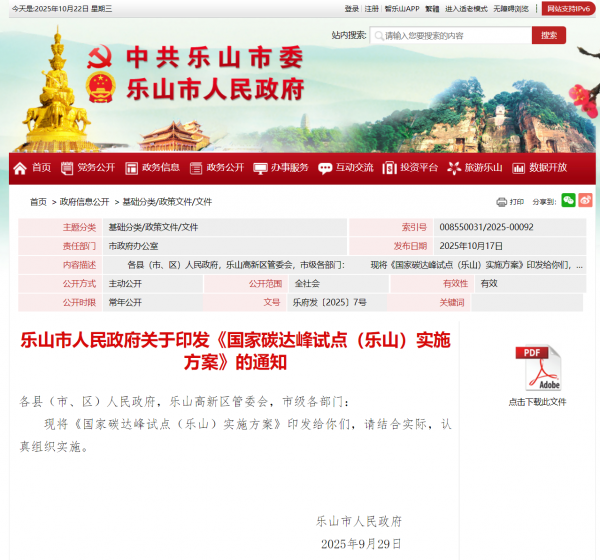The image size is (600, 560).
Task: Click the 首页 home icon in navigation
Action: pos(20,168)
